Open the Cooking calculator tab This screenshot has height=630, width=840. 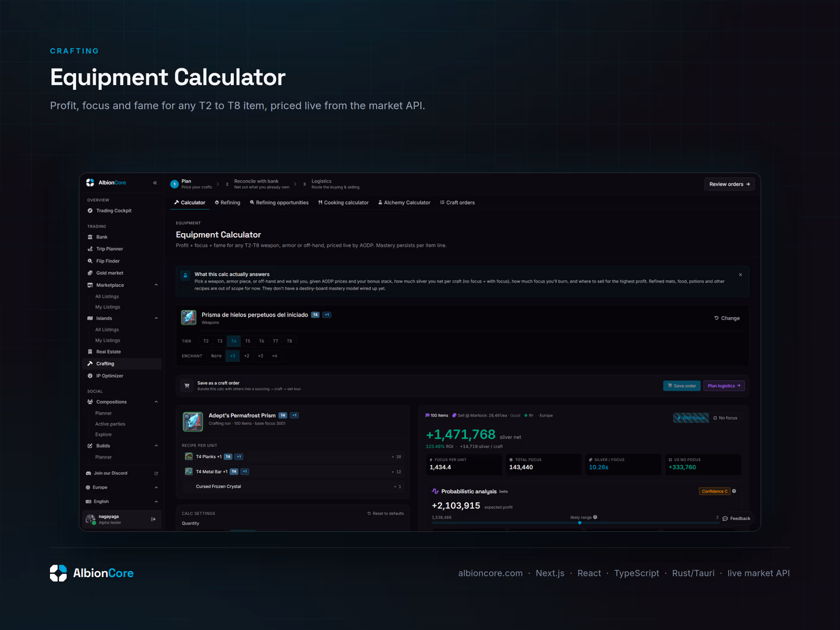[343, 203]
